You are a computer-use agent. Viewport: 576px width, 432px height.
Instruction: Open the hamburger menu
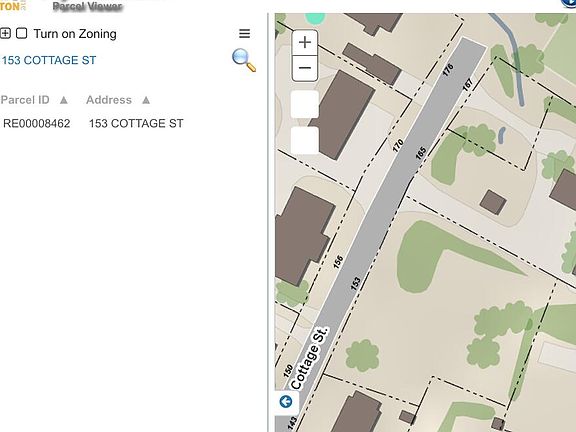(245, 33)
